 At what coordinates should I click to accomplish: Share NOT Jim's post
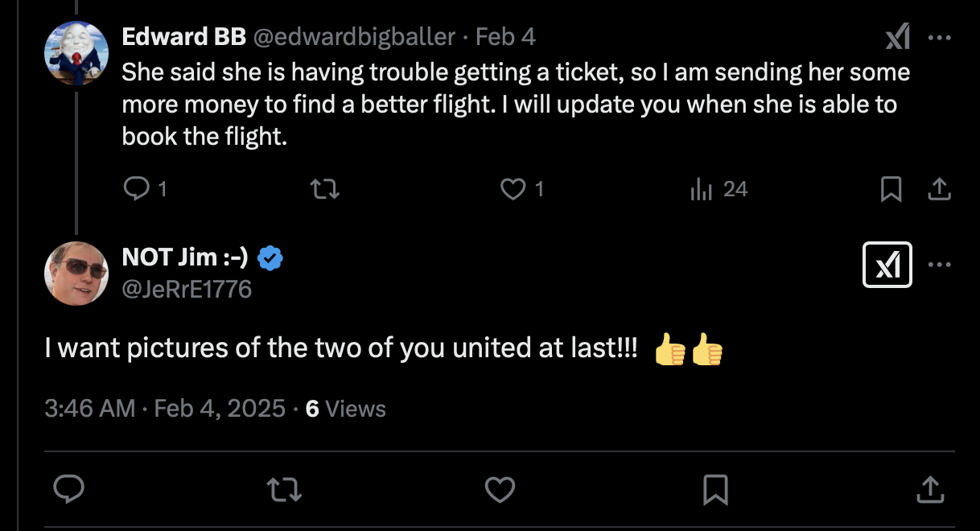929,488
